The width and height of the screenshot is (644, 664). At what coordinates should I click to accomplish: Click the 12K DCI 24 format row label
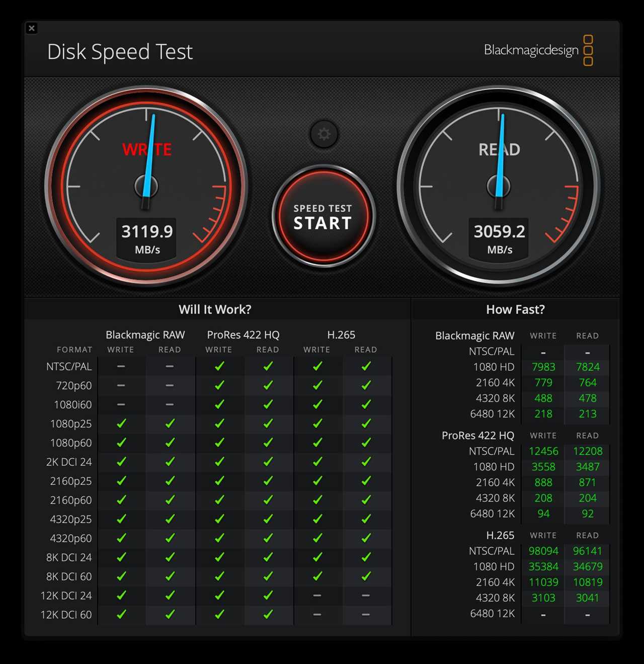(x=66, y=596)
